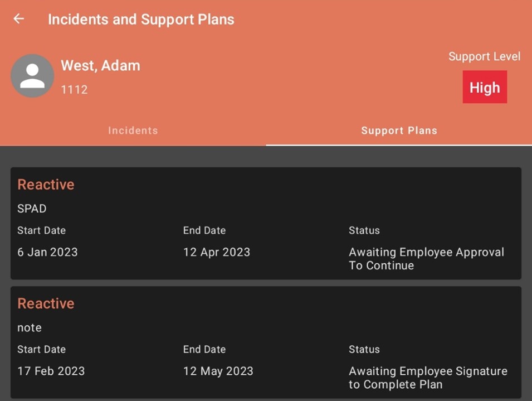Open the 'note' reactive support plan card
This screenshot has height=401, width=532.
click(266, 342)
